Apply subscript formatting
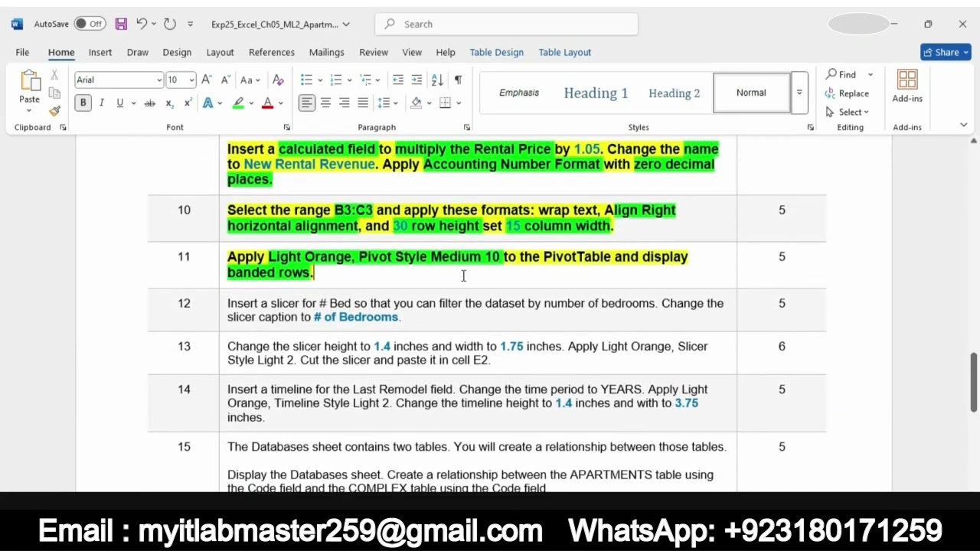Viewport: 980px width, 551px height. pos(169,103)
